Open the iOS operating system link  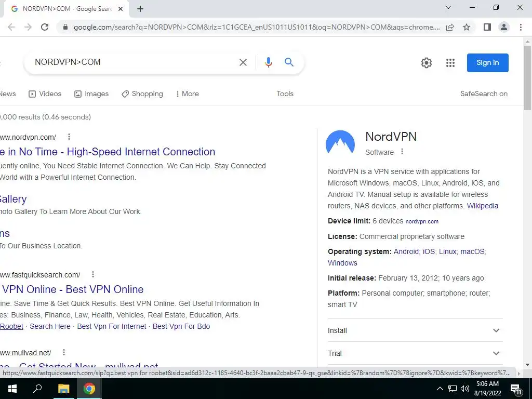(x=429, y=252)
